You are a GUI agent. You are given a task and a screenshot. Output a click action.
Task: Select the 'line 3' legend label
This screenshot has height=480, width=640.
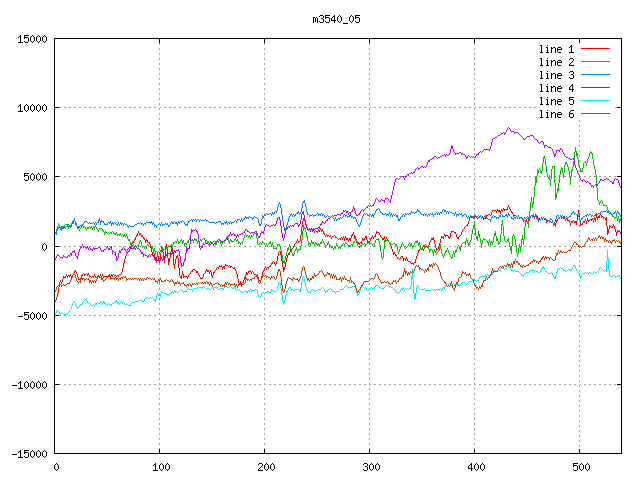click(x=556, y=75)
